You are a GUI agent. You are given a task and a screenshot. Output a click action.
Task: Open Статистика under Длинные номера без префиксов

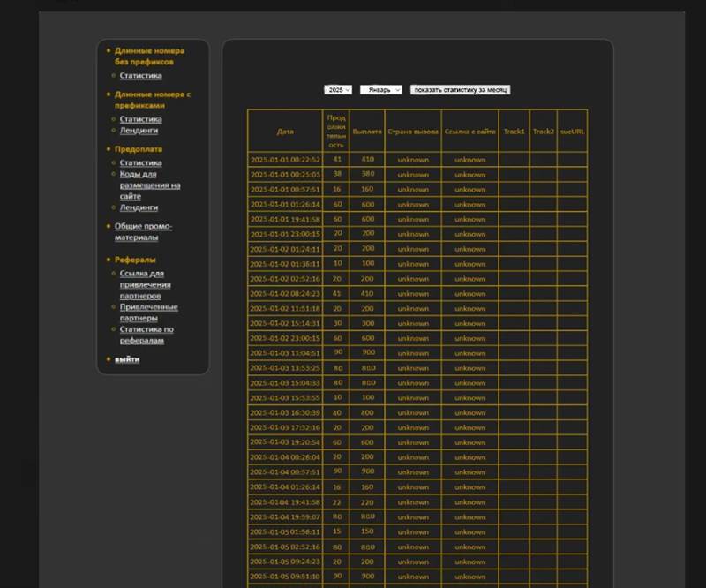coord(141,76)
